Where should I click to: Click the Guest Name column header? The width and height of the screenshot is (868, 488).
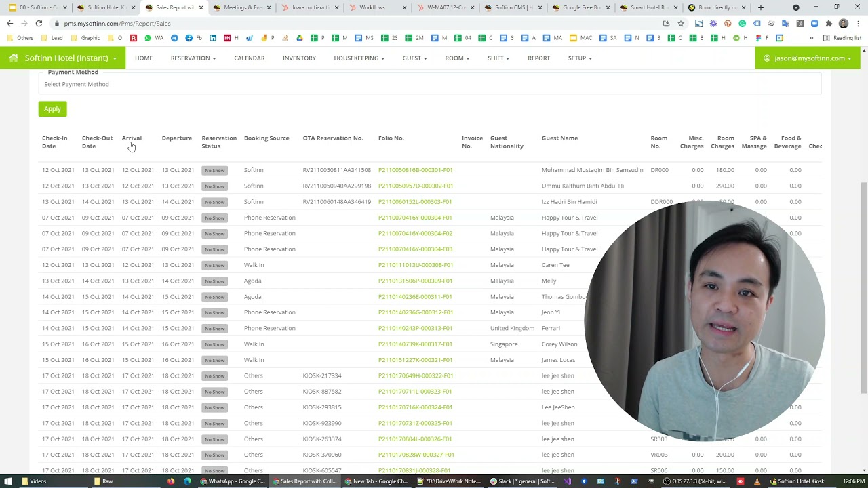(559, 138)
